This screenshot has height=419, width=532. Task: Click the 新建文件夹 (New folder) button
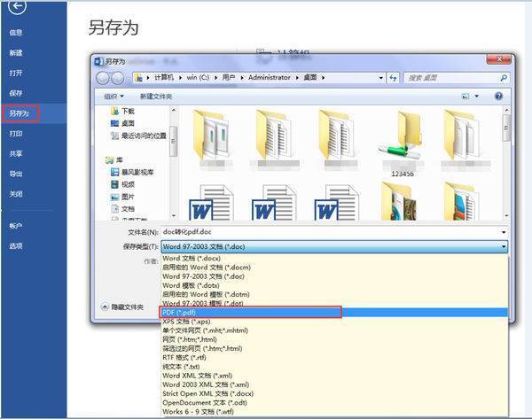tap(155, 96)
